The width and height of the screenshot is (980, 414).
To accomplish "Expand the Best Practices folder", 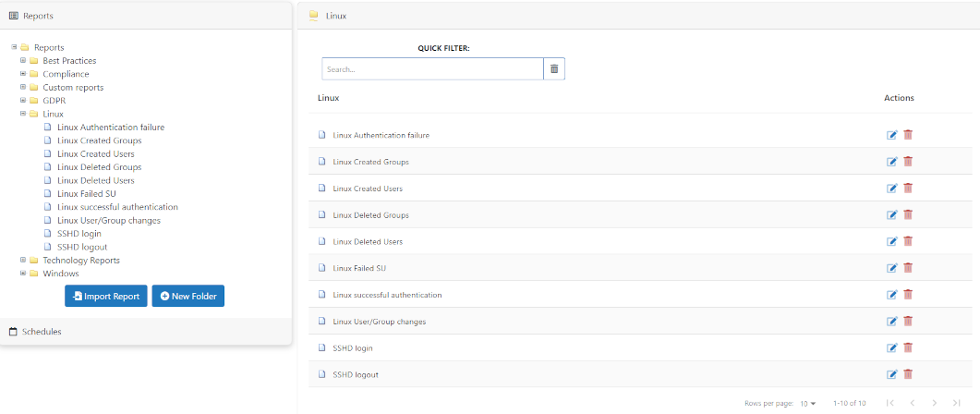I will (23, 61).
